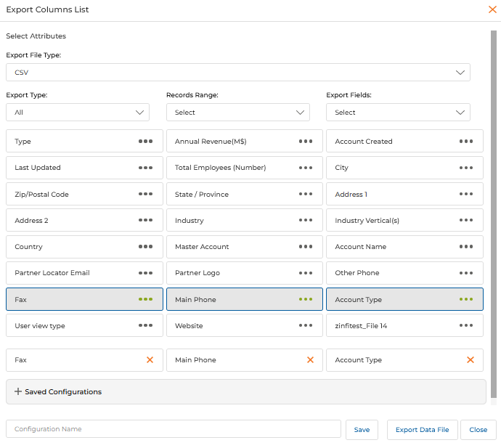Image resolution: width=501 pixels, height=448 pixels.
Task: Open the Records Range Select dropdown
Action: click(238, 112)
